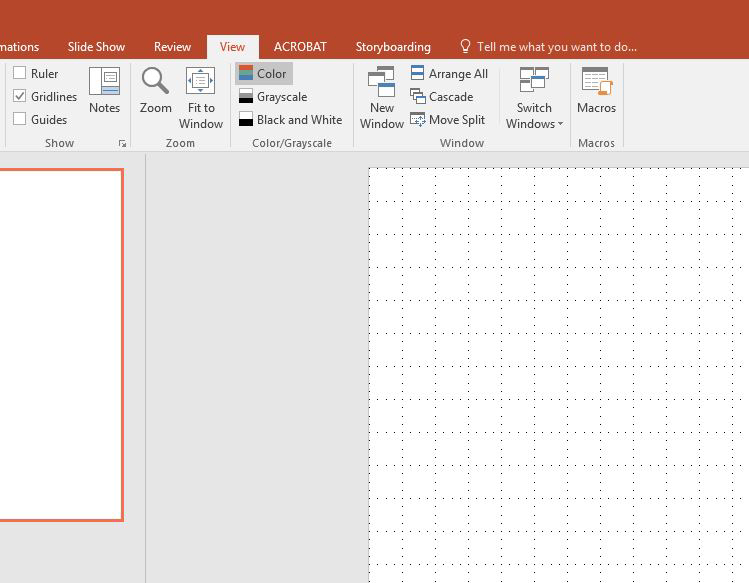Open the Review tab
Viewport: 749px width, 583px height.
point(172,47)
